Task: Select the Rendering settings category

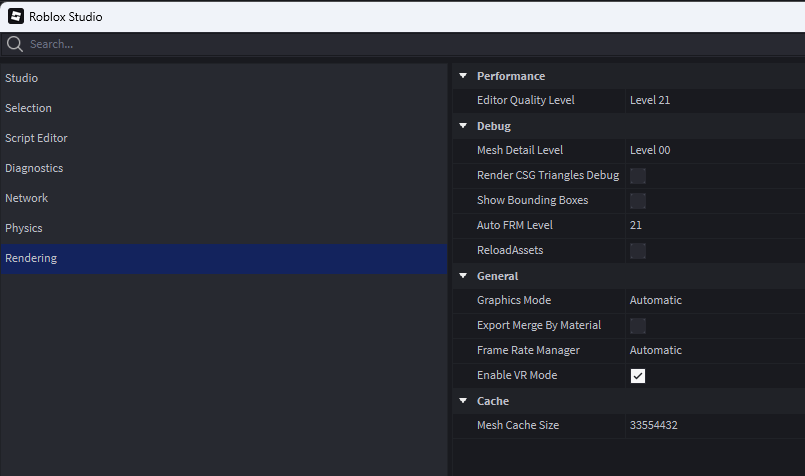Action: click(x=224, y=258)
